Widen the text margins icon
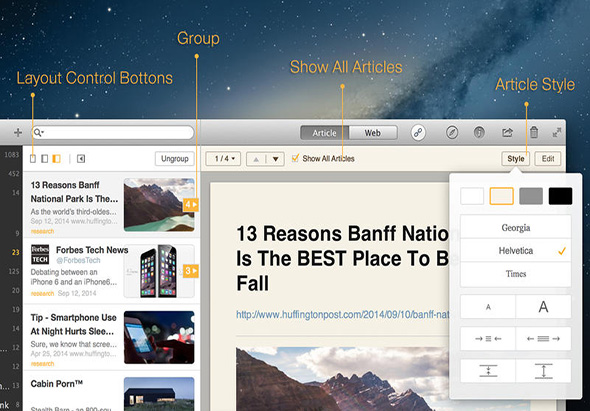This screenshot has width=590, height=411. coord(543,339)
